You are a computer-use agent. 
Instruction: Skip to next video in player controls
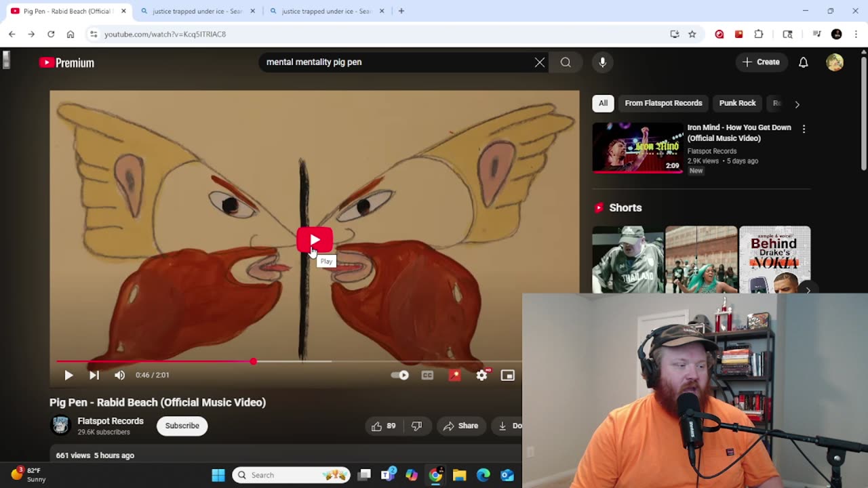(x=94, y=375)
